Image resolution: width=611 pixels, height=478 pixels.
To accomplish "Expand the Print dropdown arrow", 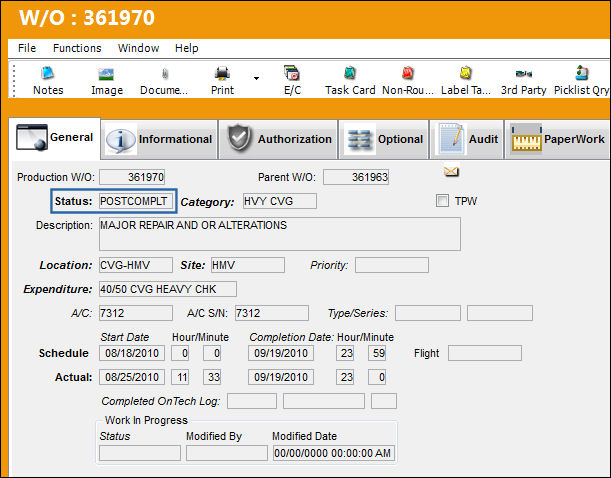I will click(x=256, y=78).
